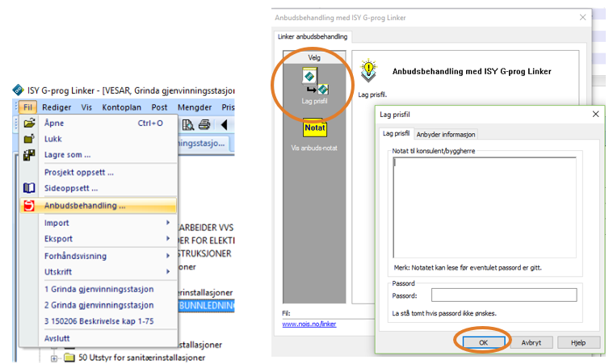The height and width of the screenshot is (364, 609).
Task: Expand the Import submenu
Action: tap(99, 223)
